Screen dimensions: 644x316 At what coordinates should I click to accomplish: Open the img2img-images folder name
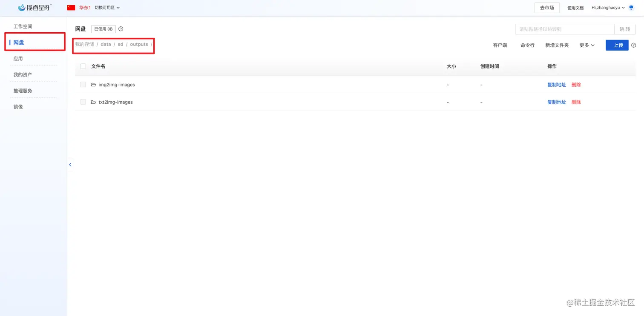click(x=117, y=85)
